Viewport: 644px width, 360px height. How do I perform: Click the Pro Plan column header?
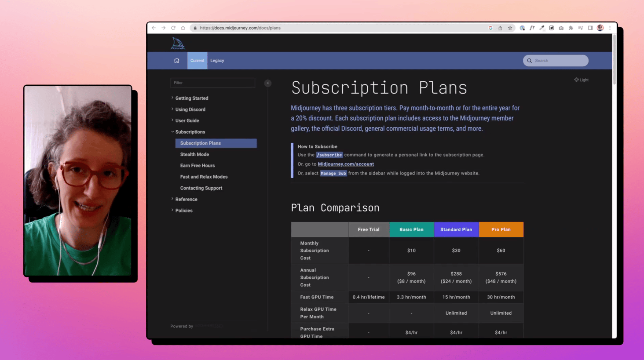coord(501,230)
